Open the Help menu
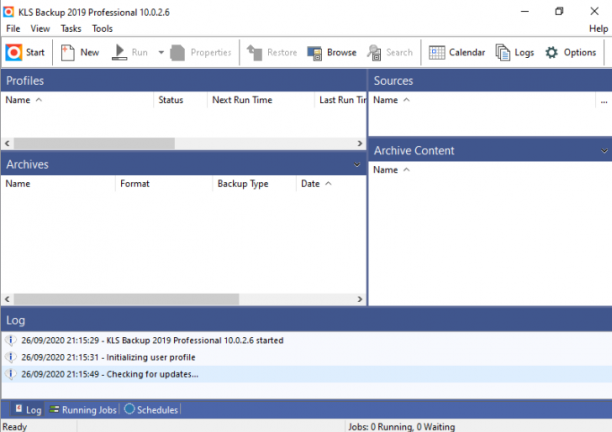 tap(598, 28)
